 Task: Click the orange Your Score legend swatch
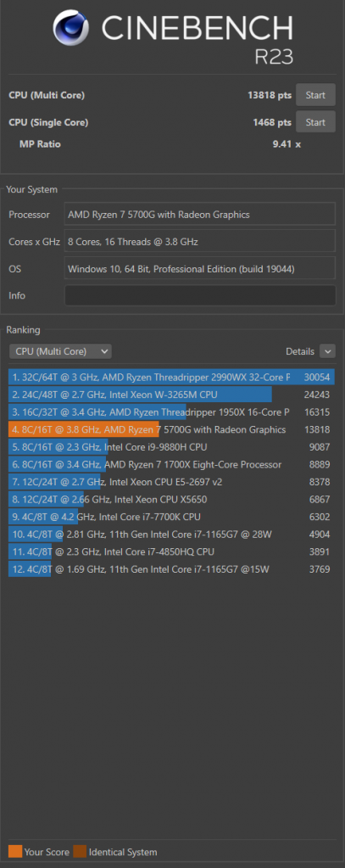[x=15, y=852]
